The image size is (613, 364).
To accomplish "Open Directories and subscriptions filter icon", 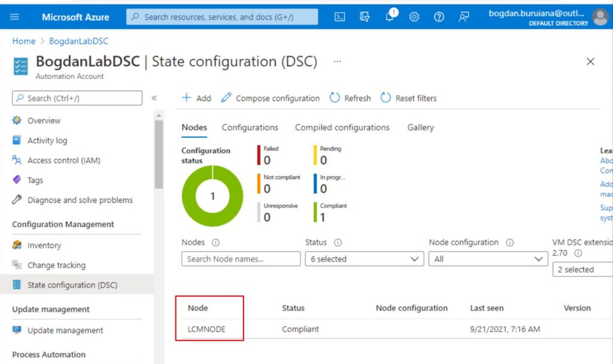I will click(365, 17).
